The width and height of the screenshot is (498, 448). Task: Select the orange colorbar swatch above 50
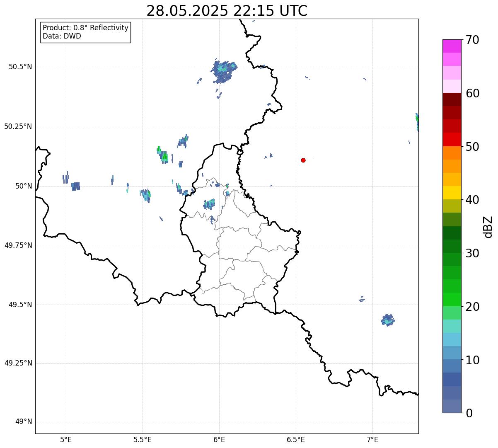[452, 153]
